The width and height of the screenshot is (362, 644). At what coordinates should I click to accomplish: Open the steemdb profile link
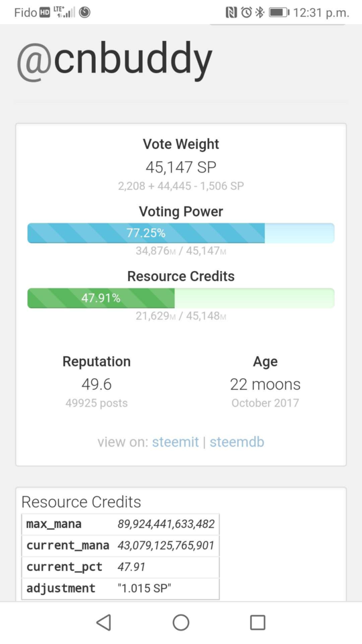(237, 442)
